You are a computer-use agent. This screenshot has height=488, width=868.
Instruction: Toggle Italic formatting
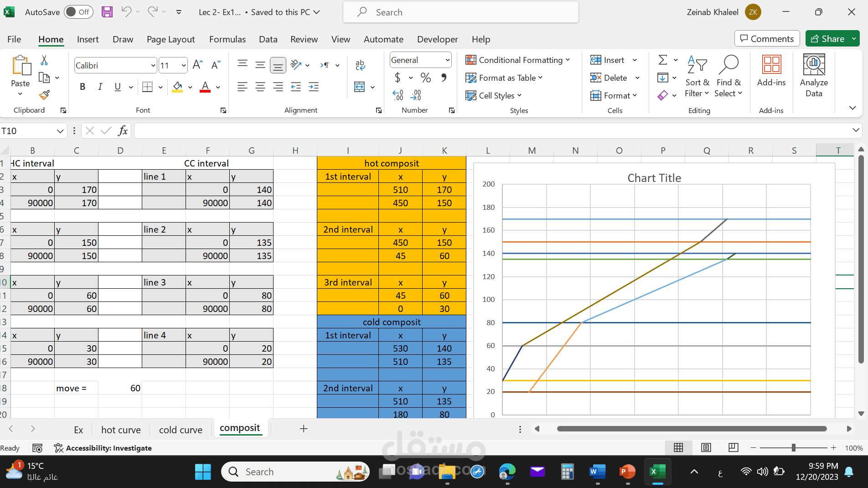point(100,87)
